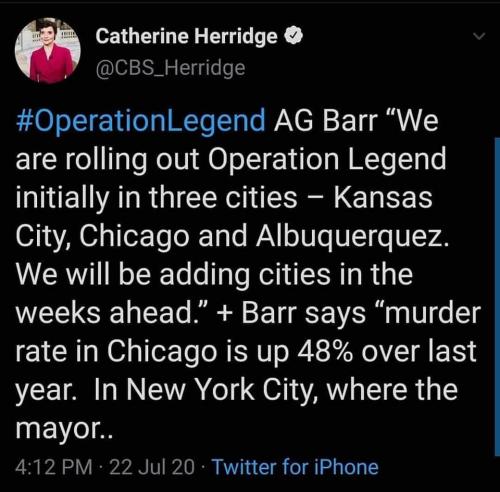Click the blue vertical scrollbar at right edge
This screenshot has width=500, height=492.
(497, 297)
